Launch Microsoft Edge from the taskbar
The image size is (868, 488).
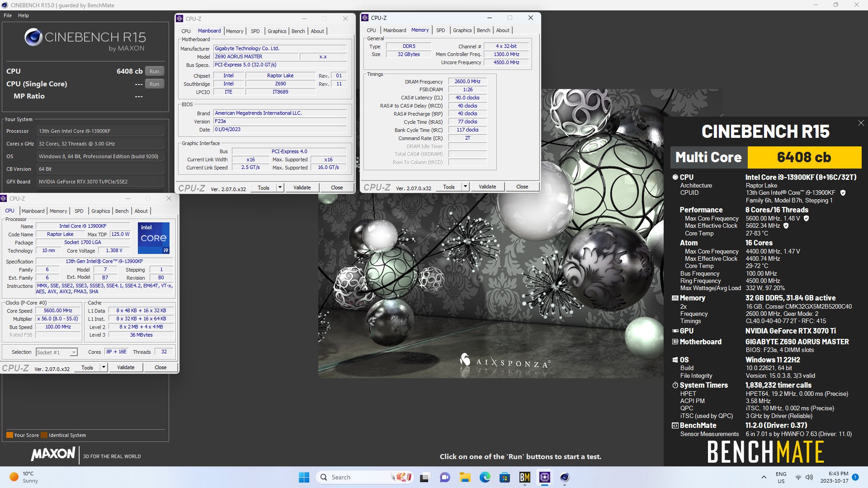coord(485,477)
